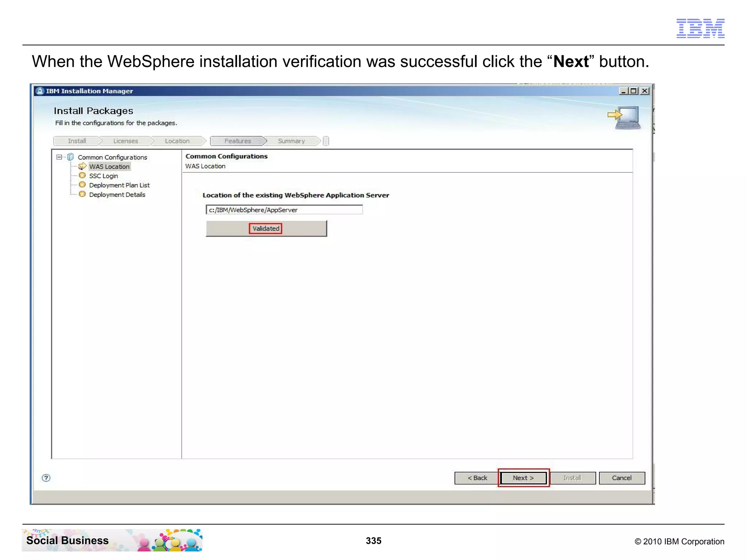This screenshot has height=560, width=747.
Task: Select SSC Login in the tree
Action: click(x=104, y=176)
